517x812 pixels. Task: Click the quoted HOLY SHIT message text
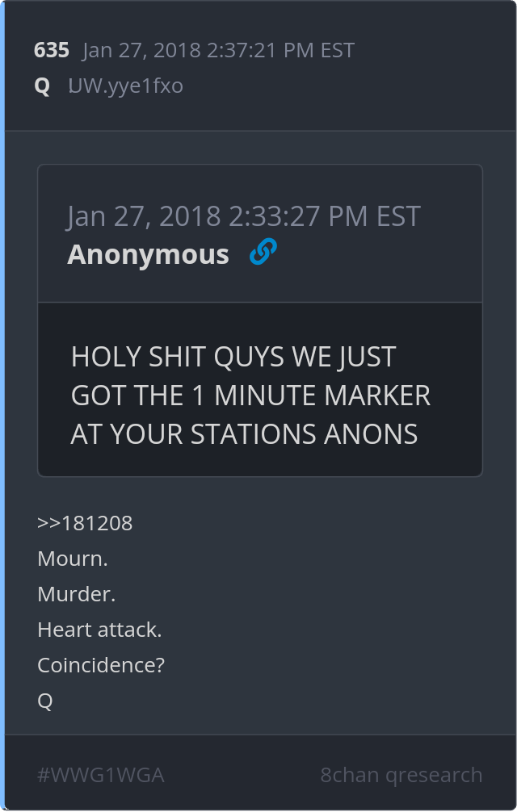click(250, 396)
